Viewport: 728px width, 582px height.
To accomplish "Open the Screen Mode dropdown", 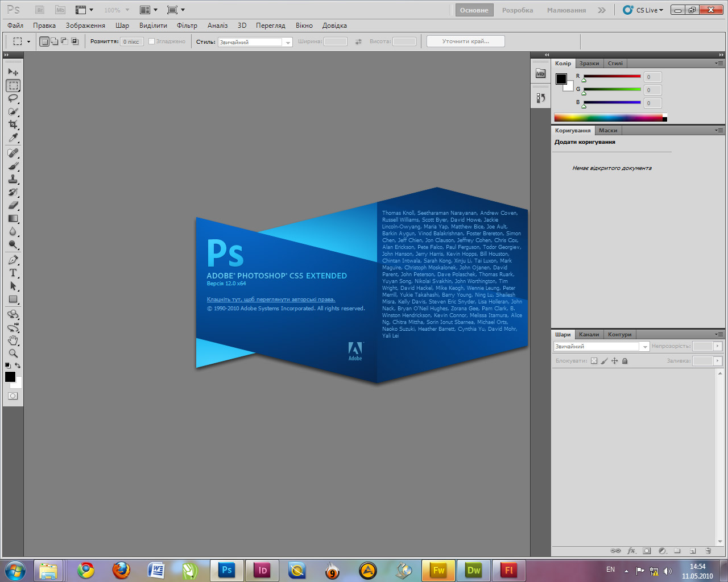I will coord(176,10).
